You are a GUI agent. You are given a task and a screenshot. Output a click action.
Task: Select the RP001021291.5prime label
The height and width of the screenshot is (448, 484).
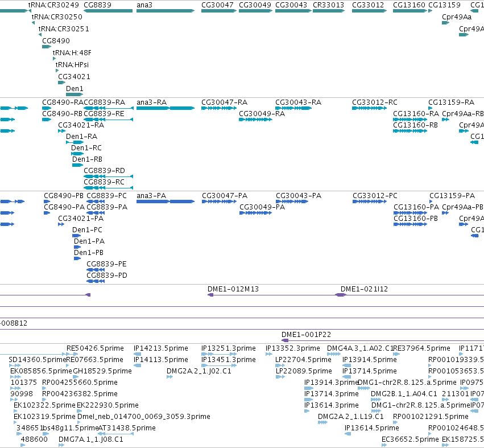(x=431, y=417)
